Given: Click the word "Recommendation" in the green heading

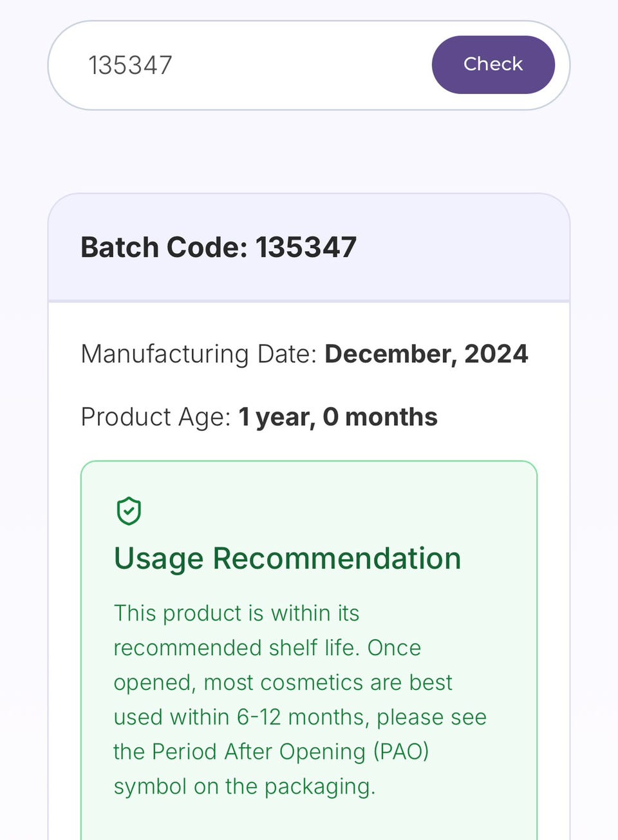Looking at the screenshot, I should coord(337,558).
